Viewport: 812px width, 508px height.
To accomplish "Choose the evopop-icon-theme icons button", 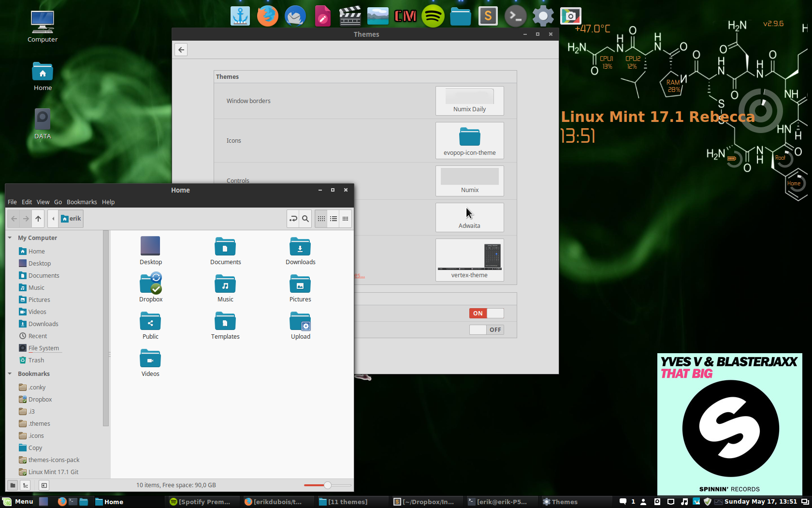I will coord(470,140).
